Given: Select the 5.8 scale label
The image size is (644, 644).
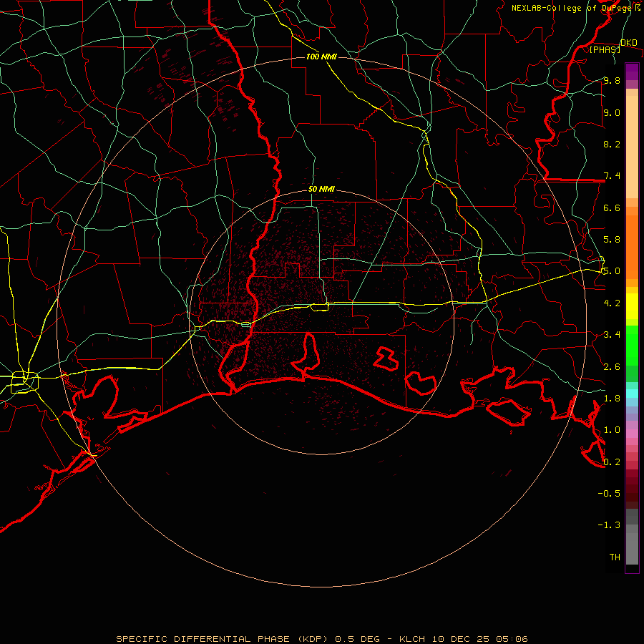Looking at the screenshot, I should [x=612, y=239].
